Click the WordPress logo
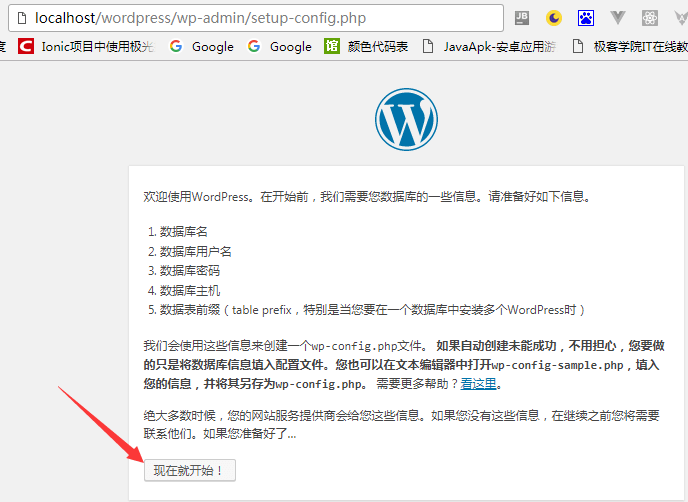Viewport: 688px width, 502px height. click(406, 119)
